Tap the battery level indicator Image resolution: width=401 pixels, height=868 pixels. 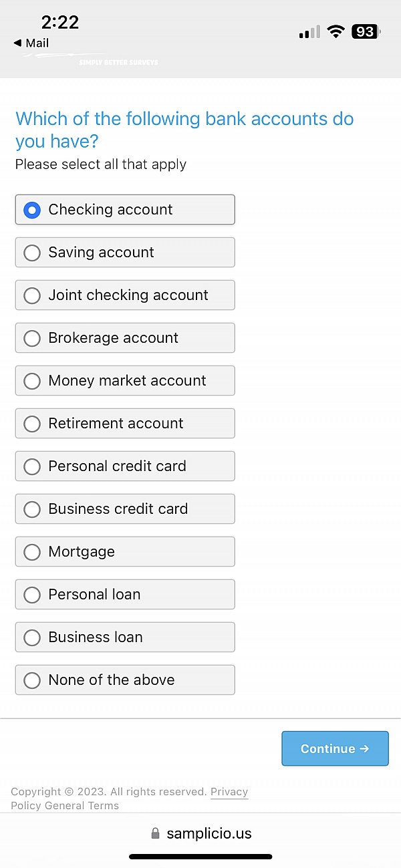click(366, 31)
